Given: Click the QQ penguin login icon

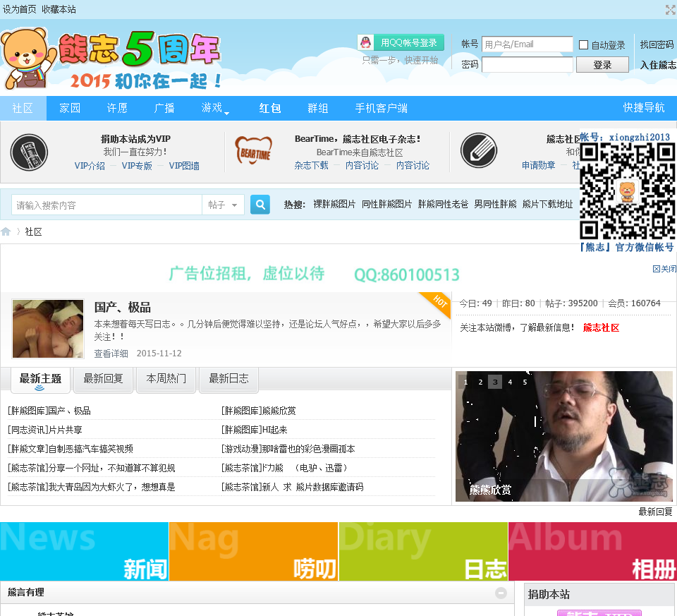Looking at the screenshot, I should [x=366, y=42].
